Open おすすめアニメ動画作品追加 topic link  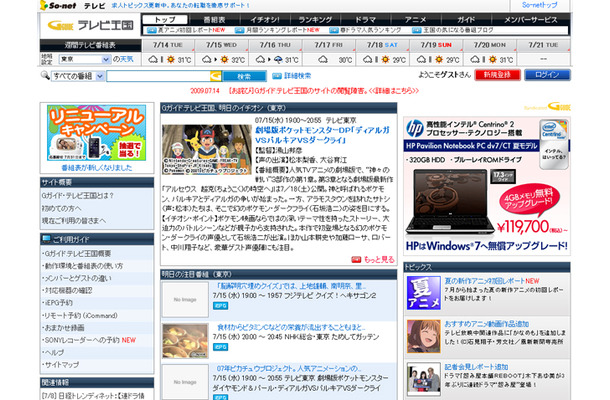[486, 324]
